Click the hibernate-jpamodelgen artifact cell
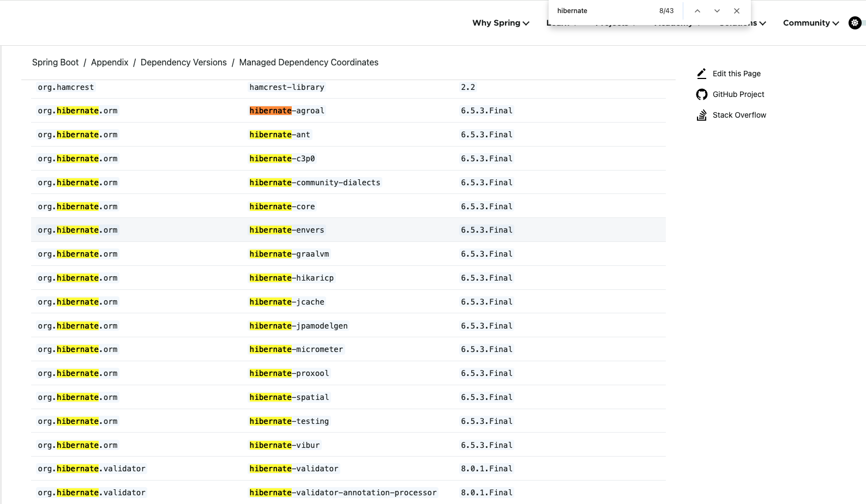The width and height of the screenshot is (866, 504). (298, 326)
